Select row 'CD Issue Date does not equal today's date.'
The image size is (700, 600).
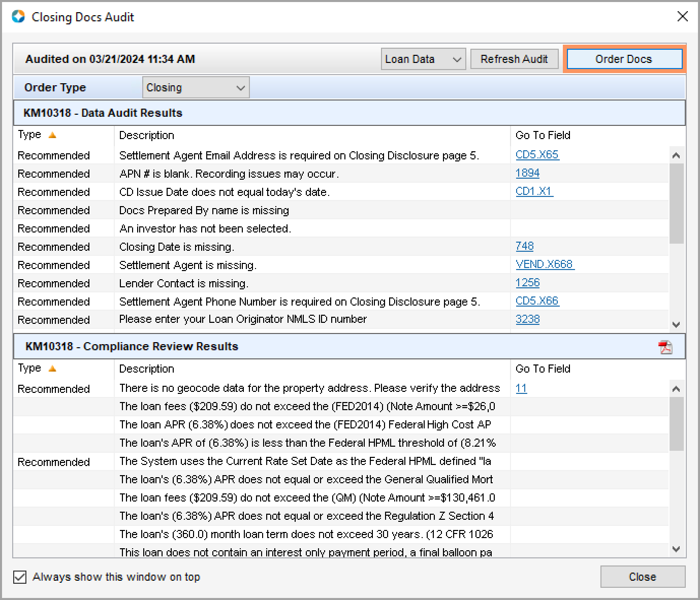pos(341,192)
